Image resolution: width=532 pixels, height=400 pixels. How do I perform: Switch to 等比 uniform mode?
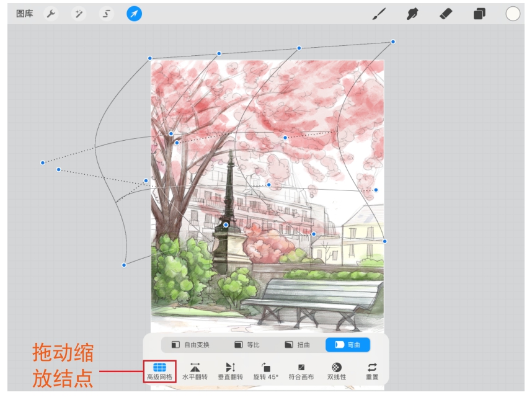click(247, 345)
